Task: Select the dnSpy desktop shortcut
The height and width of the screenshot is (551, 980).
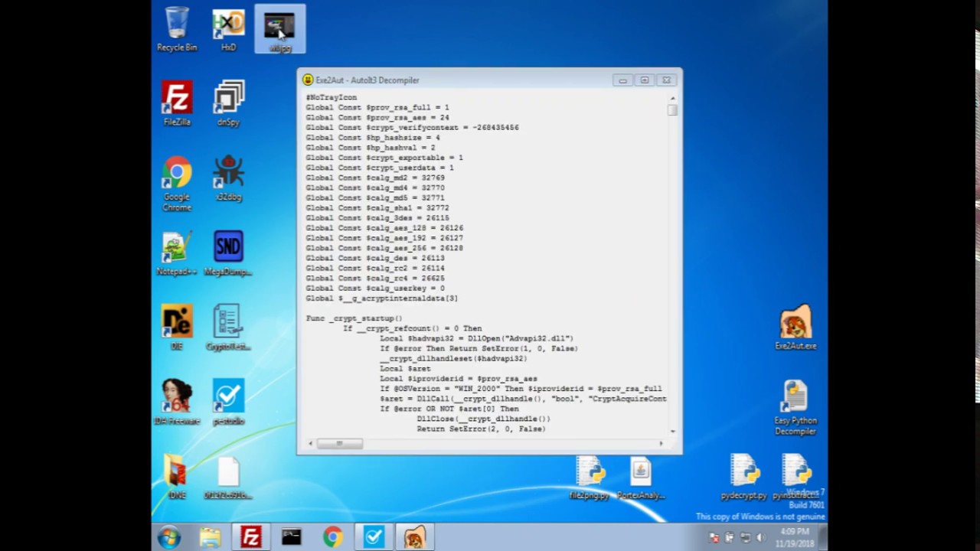Action: [228, 104]
